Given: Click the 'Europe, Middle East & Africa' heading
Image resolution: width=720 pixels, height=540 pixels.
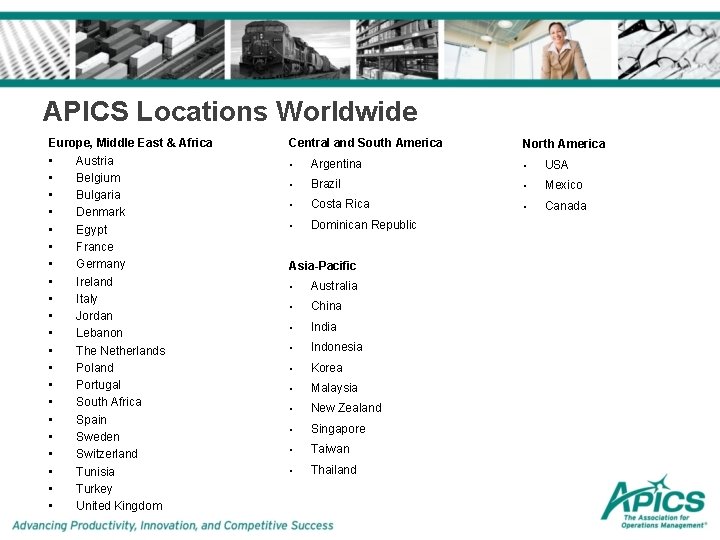Looking at the screenshot, I should (130, 143).
